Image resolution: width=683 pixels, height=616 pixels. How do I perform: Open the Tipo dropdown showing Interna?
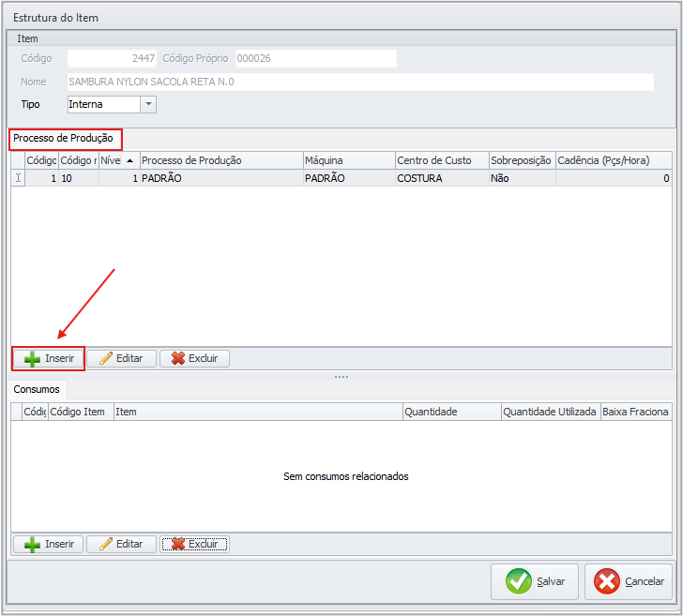(x=148, y=105)
